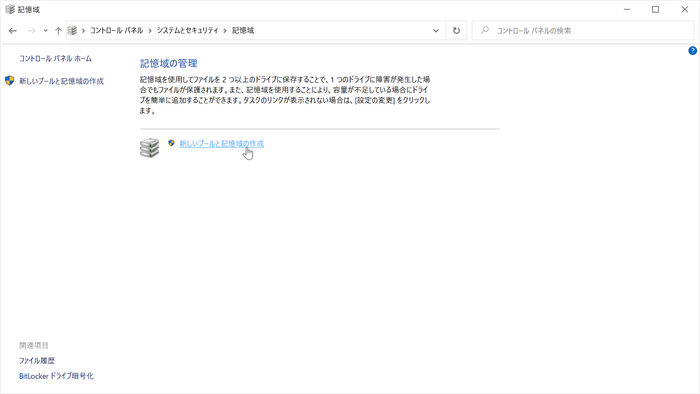Minimize the 記憶域 window
700x394 pixels.
coord(627,9)
